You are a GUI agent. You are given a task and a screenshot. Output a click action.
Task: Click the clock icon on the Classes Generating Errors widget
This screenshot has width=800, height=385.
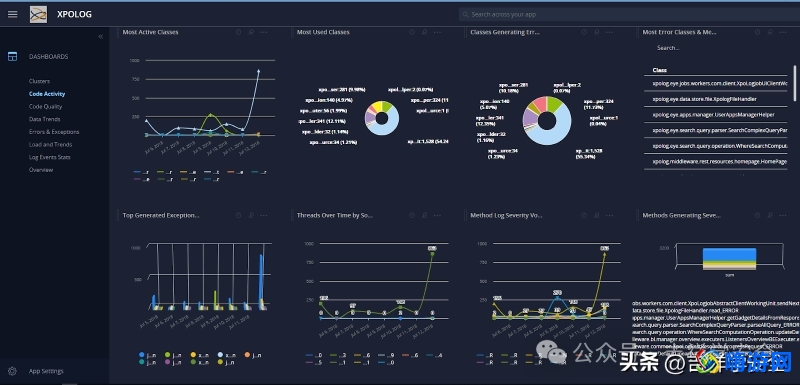click(584, 32)
